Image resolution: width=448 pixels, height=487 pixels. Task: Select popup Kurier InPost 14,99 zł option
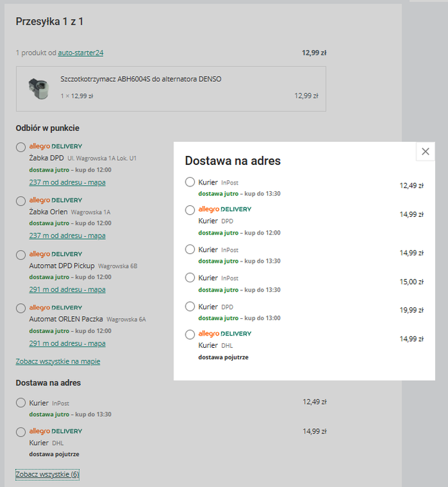click(x=190, y=249)
